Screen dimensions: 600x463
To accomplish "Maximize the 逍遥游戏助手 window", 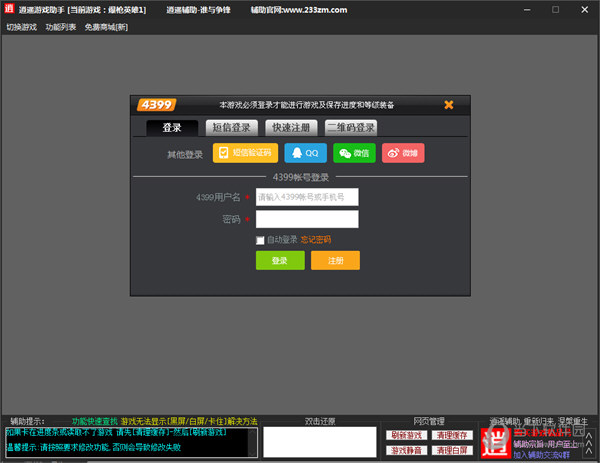I will [556, 10].
